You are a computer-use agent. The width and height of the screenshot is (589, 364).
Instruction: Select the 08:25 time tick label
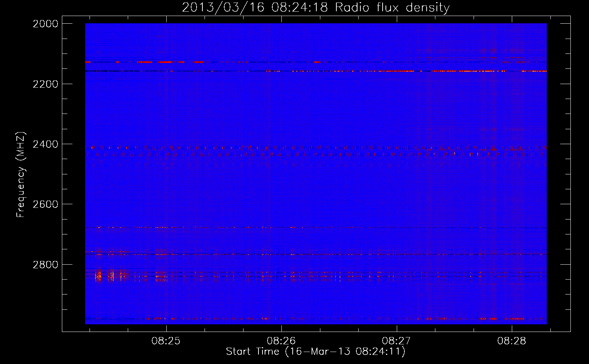[x=166, y=341]
